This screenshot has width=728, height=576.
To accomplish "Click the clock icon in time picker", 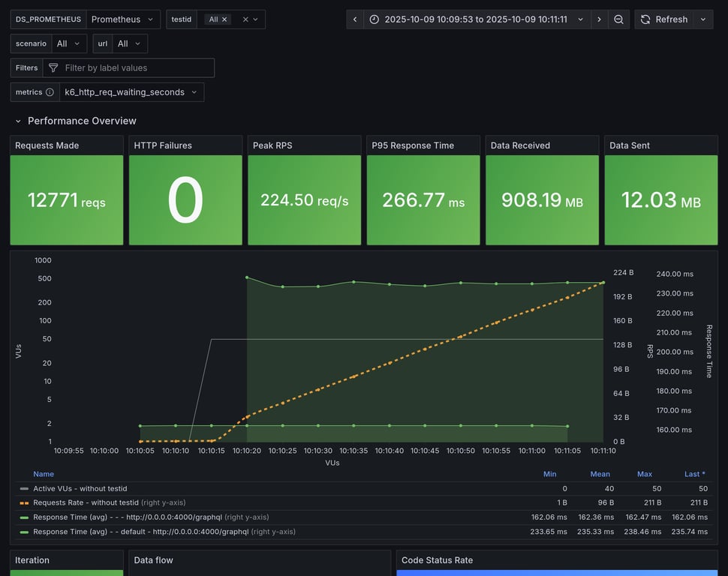I will click(375, 19).
